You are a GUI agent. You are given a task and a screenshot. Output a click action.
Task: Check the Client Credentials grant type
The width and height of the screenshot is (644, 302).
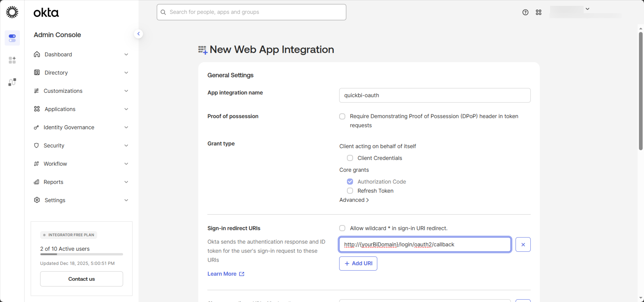point(350,158)
